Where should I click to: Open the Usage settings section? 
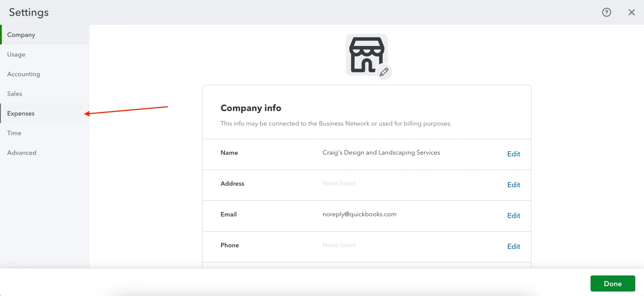tap(16, 54)
